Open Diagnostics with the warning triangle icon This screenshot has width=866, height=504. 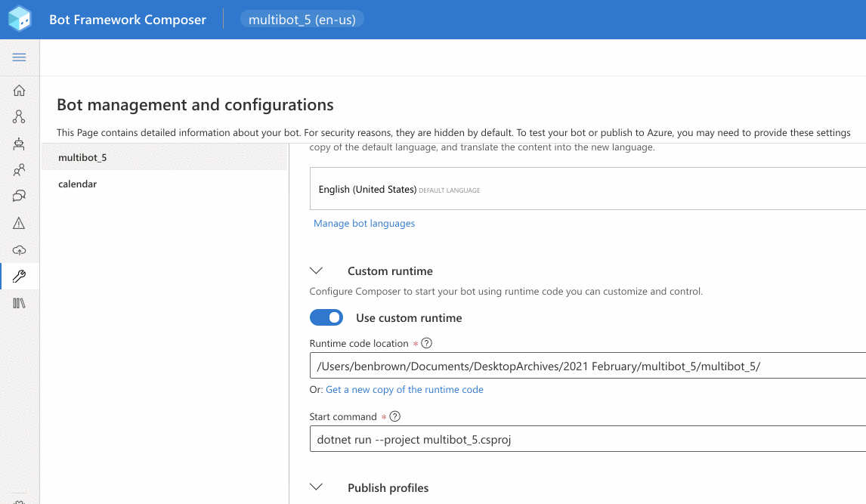point(19,223)
